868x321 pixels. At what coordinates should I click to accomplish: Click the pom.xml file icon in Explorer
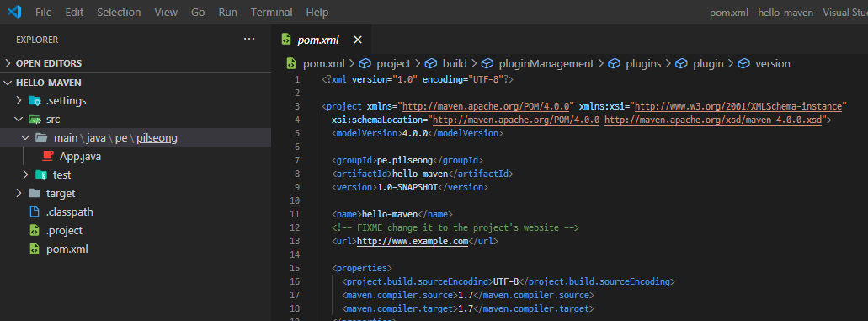tap(35, 249)
